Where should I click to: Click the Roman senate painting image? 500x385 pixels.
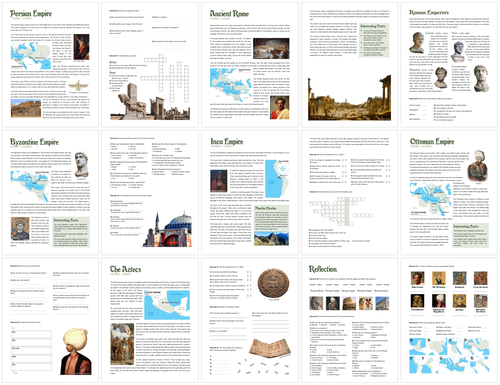click(x=271, y=48)
